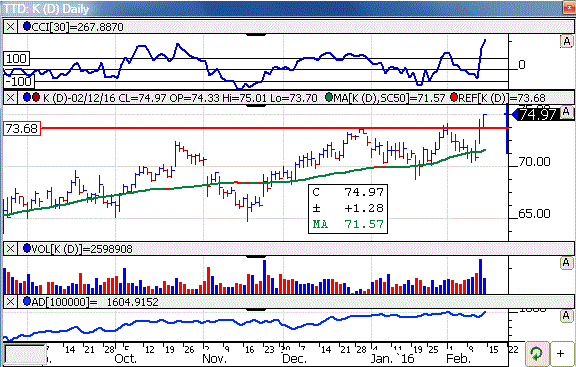Screen dimensions: 576x367
Task: Close the CCI[30] indicator panel
Action: (x=10, y=27)
